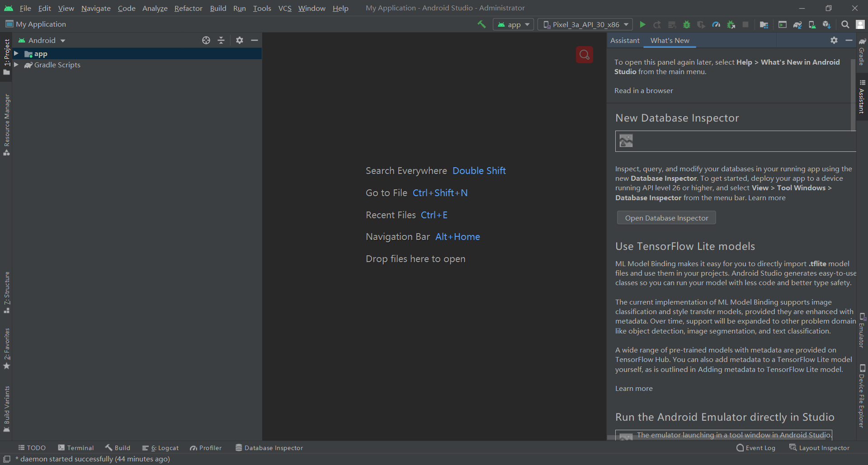Open the Logcat tool window
868x465 pixels.
[x=160, y=448]
